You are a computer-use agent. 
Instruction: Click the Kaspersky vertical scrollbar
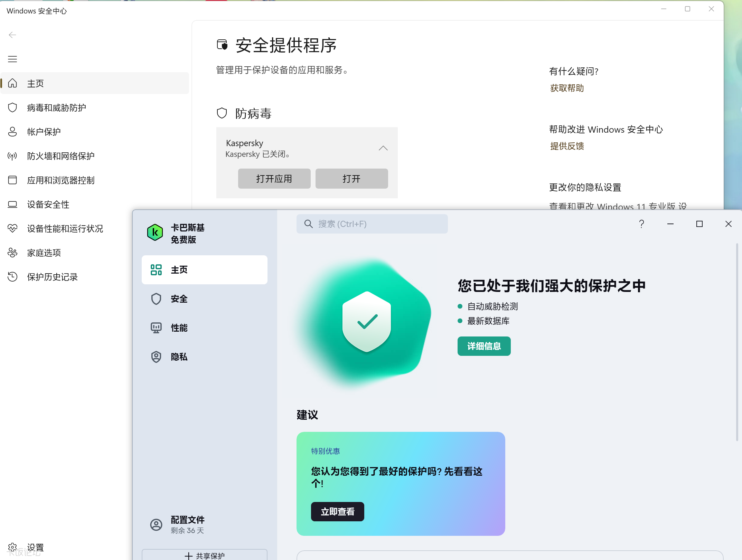click(x=737, y=342)
